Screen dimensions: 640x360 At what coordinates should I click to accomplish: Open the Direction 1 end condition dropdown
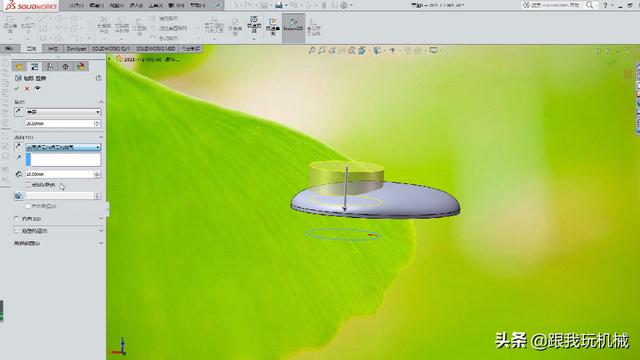63,147
